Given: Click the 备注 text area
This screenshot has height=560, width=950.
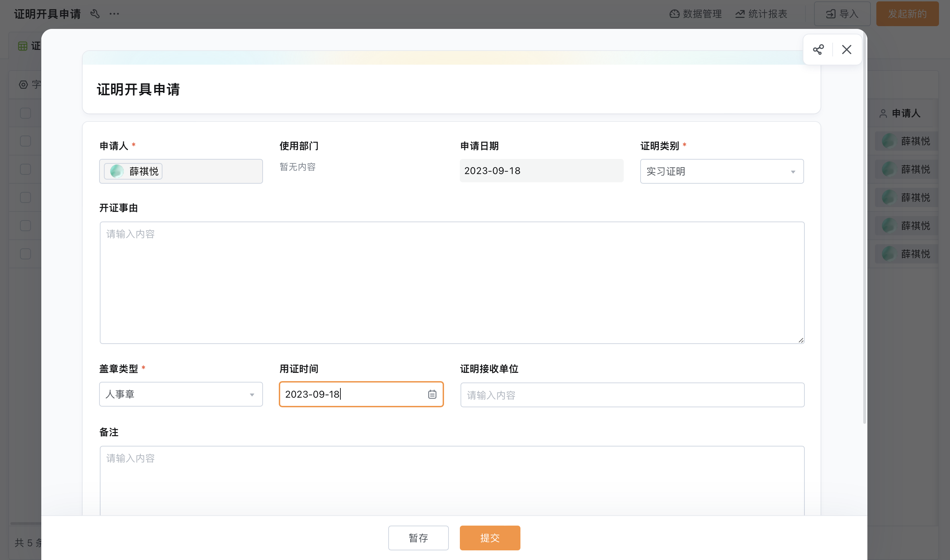Looking at the screenshot, I should (x=452, y=481).
